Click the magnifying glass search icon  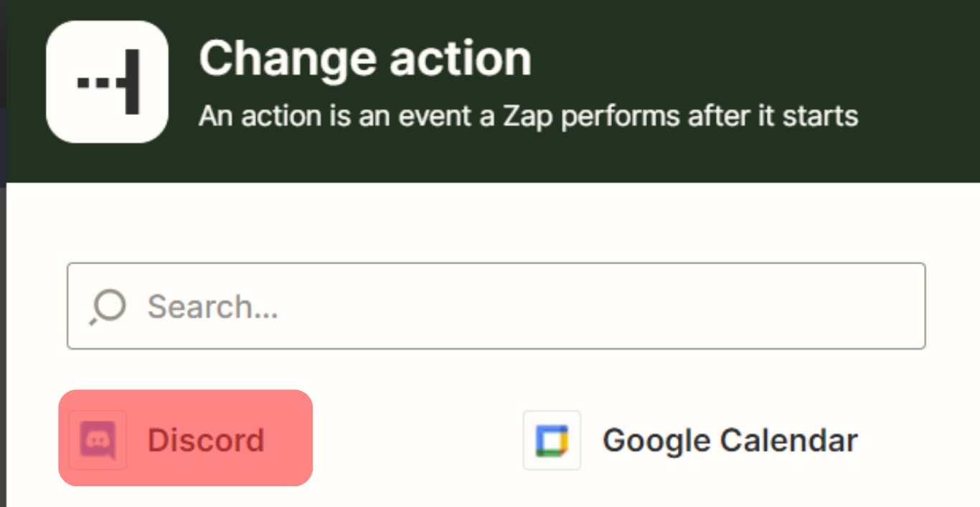[x=108, y=307]
